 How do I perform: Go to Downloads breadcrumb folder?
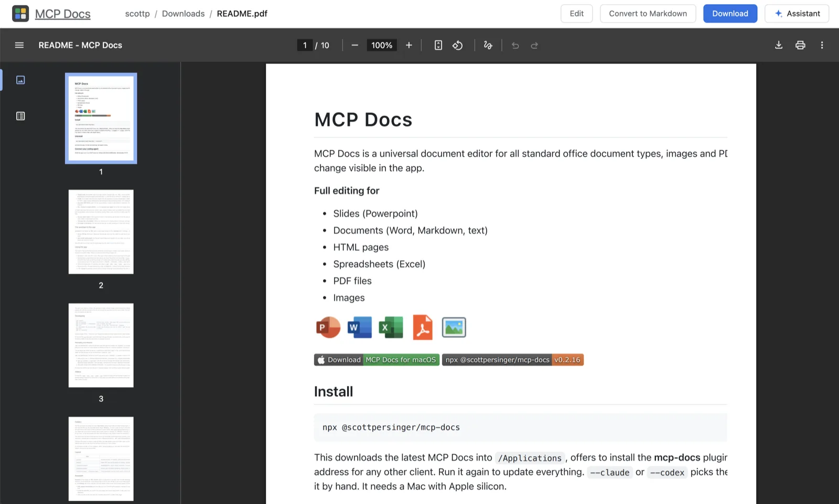pos(183,14)
